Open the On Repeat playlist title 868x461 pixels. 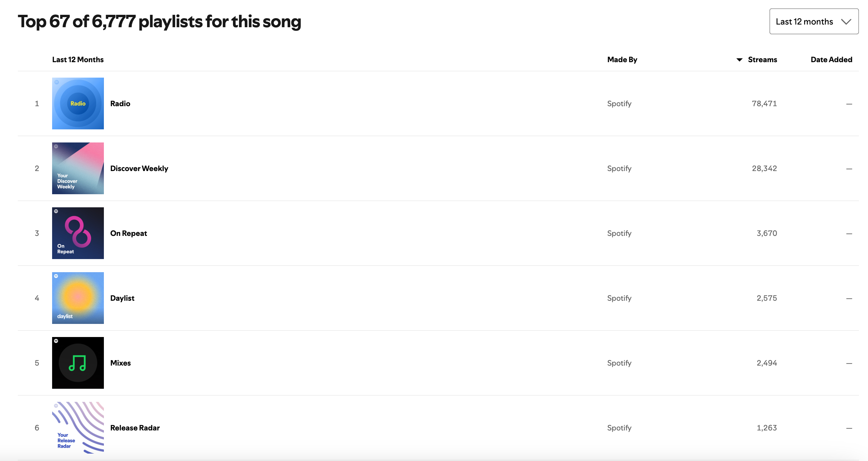pyautogui.click(x=129, y=233)
